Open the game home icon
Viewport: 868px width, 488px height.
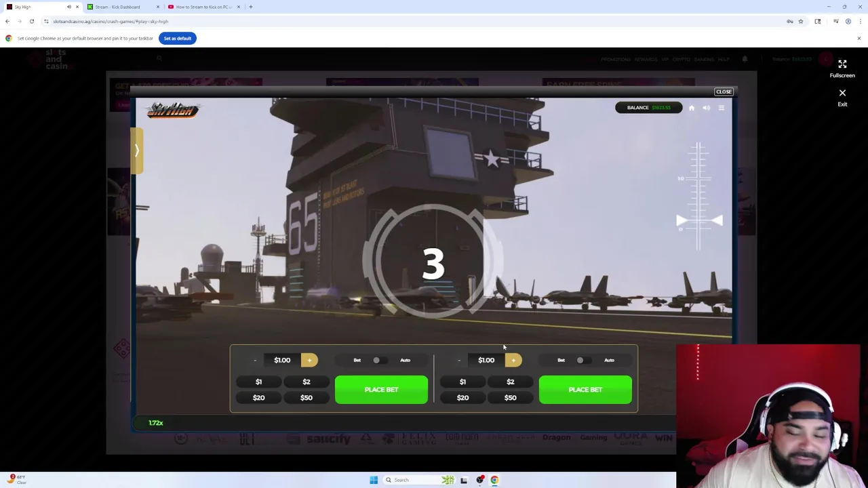(692, 108)
